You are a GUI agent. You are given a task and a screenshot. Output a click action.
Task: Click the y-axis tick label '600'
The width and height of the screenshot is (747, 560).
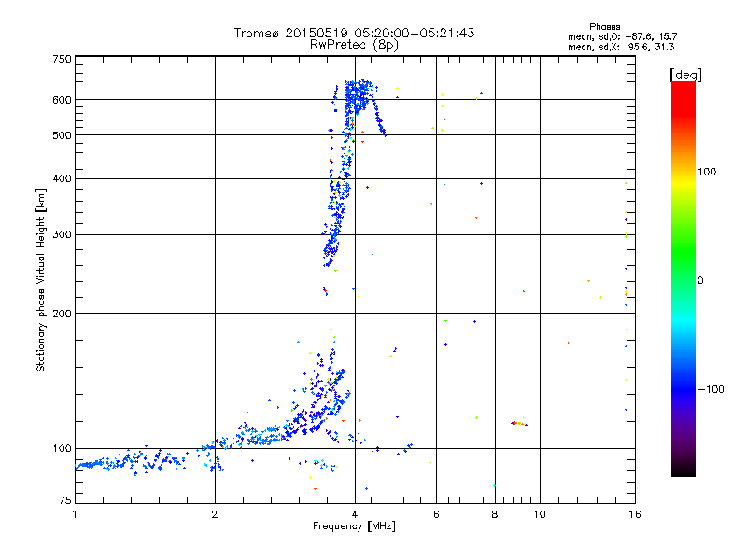click(x=62, y=100)
